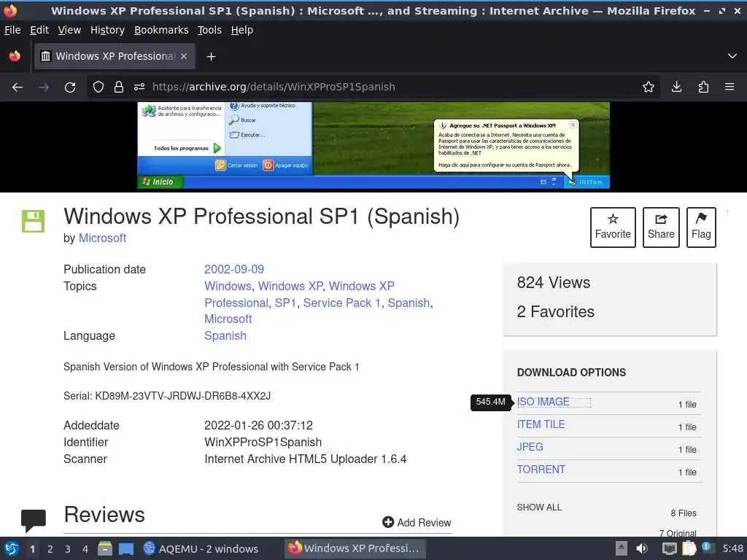Open the Spanish topic link after Service Pack 1
The height and width of the screenshot is (560, 747).
tap(409, 303)
